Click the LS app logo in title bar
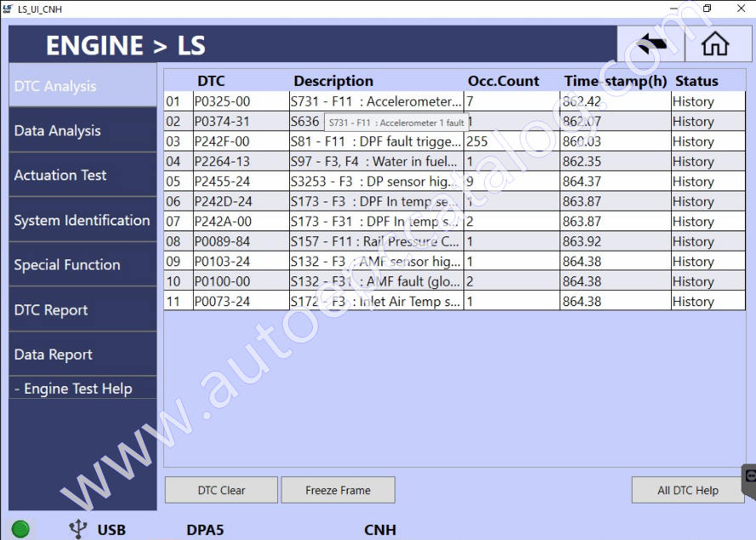Viewport: 756px width, 540px height. (x=9, y=9)
